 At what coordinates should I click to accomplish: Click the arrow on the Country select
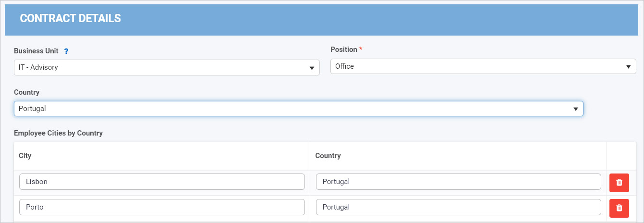pyautogui.click(x=575, y=109)
